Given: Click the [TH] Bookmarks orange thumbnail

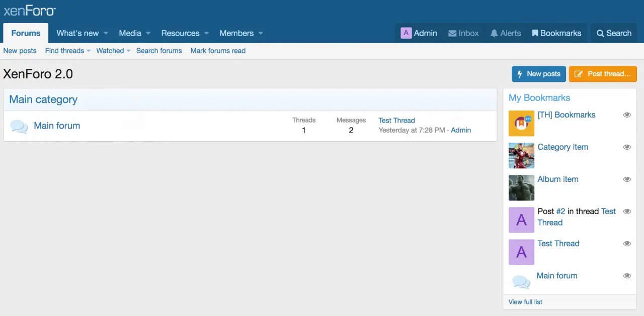Looking at the screenshot, I should click(521, 124).
